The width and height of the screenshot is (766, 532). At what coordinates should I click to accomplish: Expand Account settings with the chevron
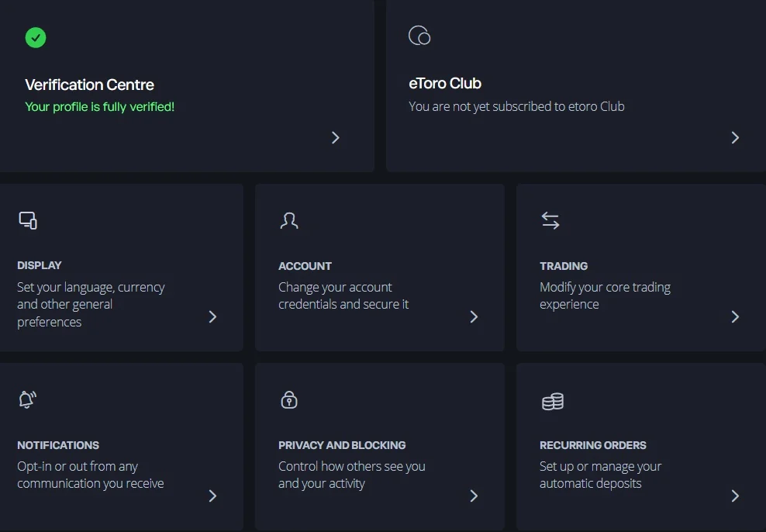coord(474,316)
